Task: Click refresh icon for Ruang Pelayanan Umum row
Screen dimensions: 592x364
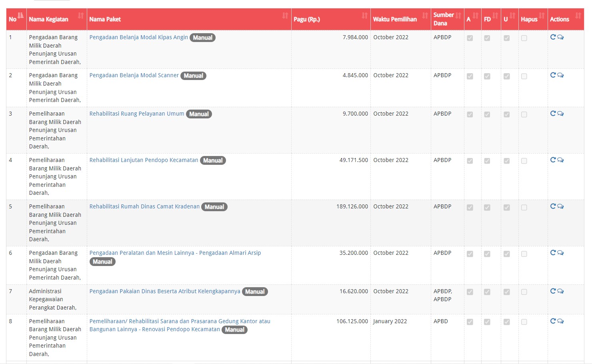Action: click(x=553, y=114)
